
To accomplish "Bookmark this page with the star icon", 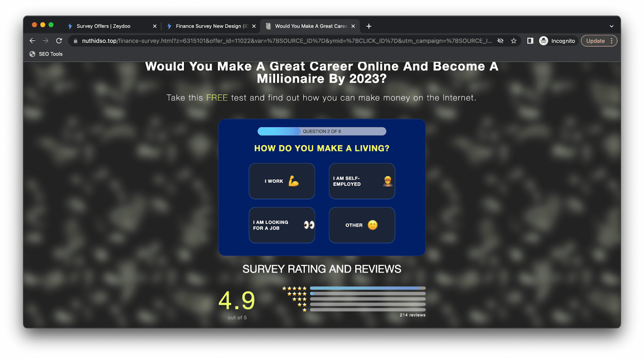I will pyautogui.click(x=514, y=41).
